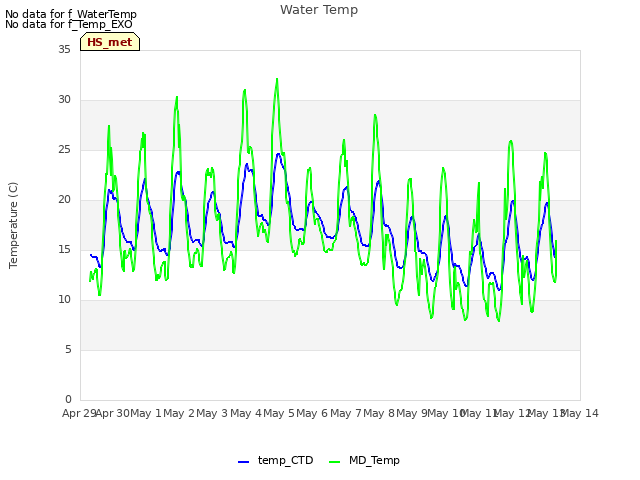The height and width of the screenshot is (480, 640).
Task: Click the blue temp_CTD legend swatch
Action: [243, 462]
